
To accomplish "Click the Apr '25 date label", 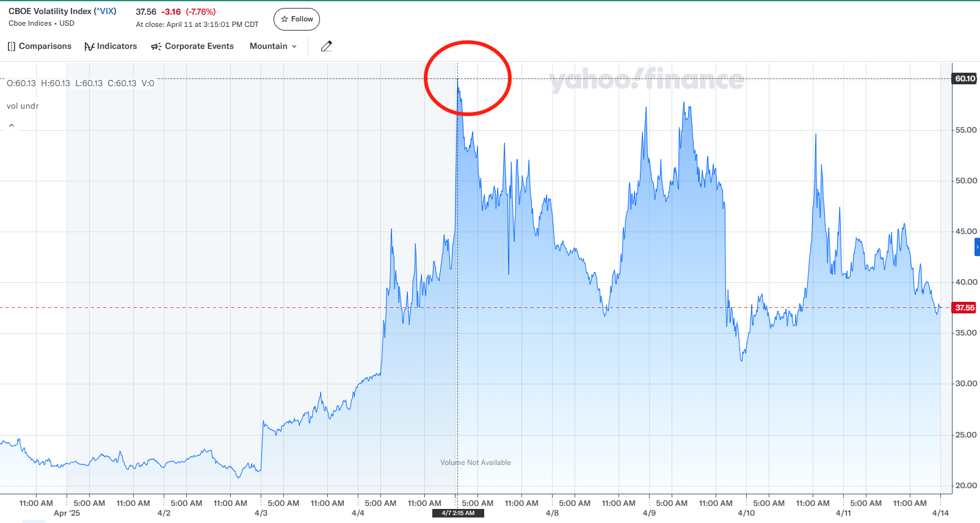I will pyautogui.click(x=67, y=513).
